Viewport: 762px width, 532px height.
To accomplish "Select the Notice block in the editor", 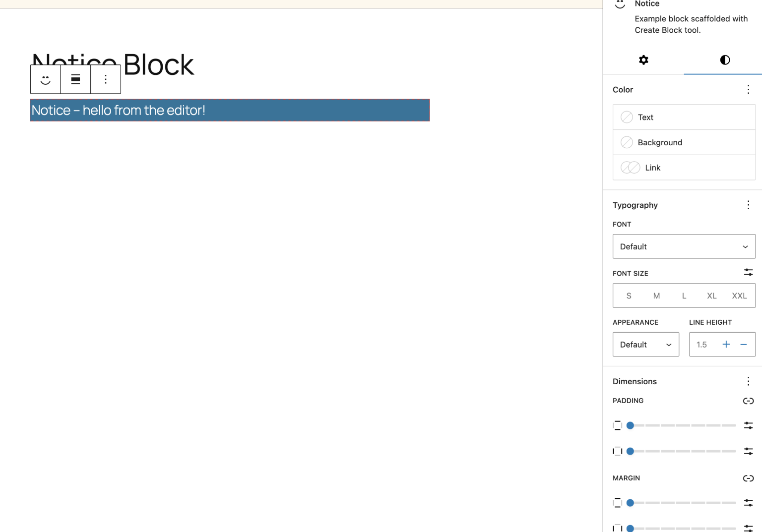I will click(230, 110).
